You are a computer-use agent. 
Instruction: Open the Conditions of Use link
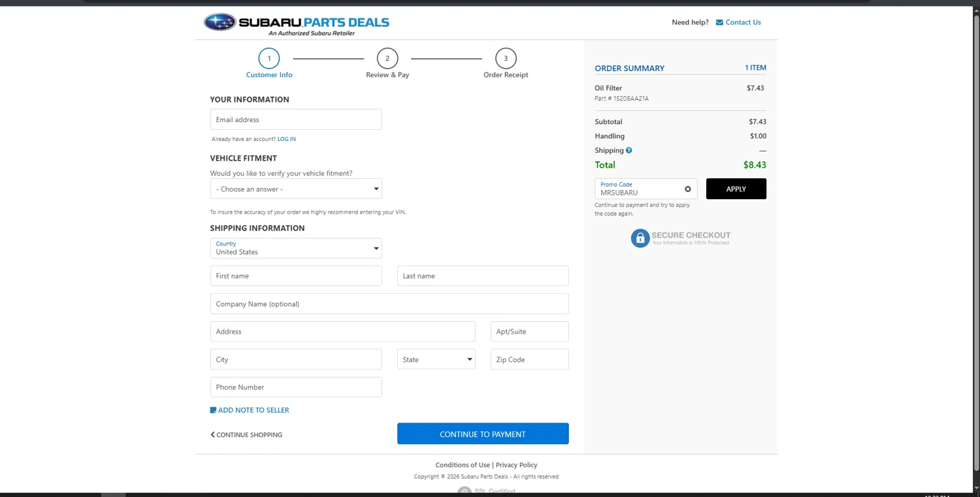(x=463, y=465)
